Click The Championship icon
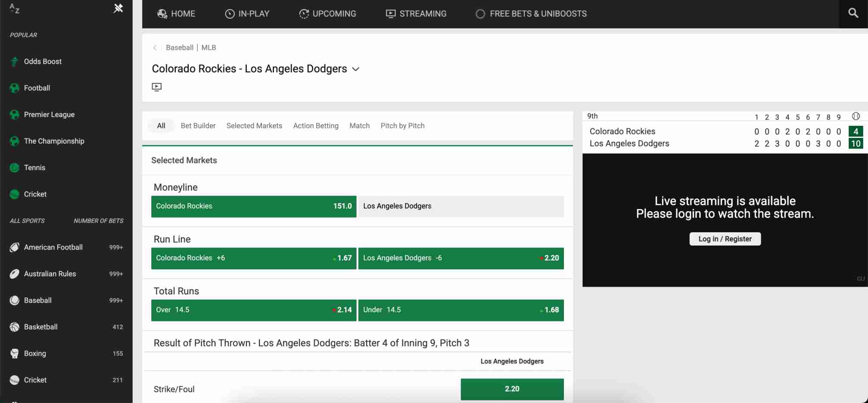 [x=14, y=141]
